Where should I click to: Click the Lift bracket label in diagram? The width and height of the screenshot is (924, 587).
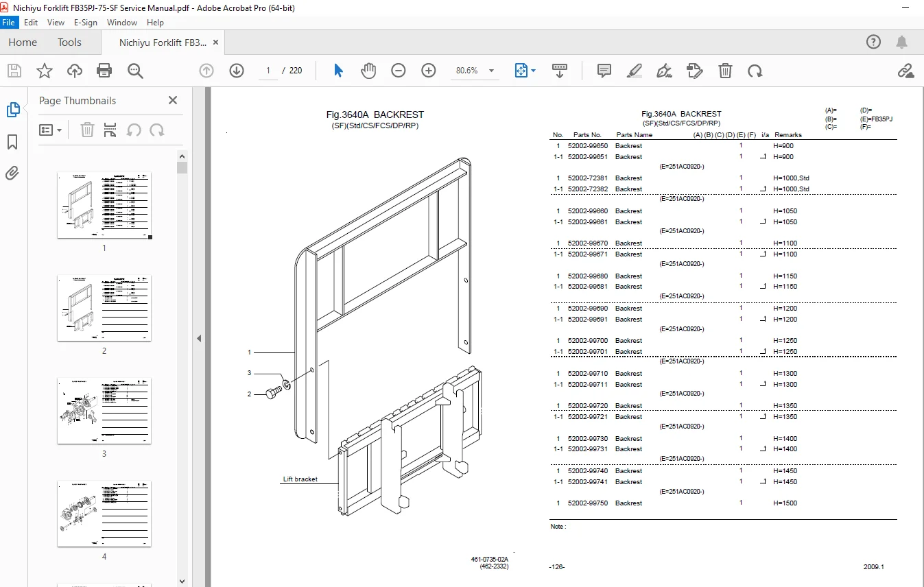300,479
